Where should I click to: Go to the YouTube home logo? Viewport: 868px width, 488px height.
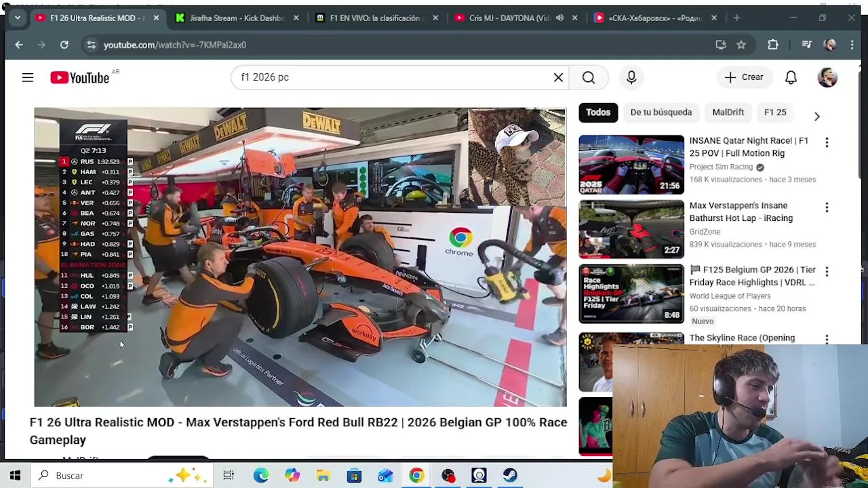pos(80,78)
